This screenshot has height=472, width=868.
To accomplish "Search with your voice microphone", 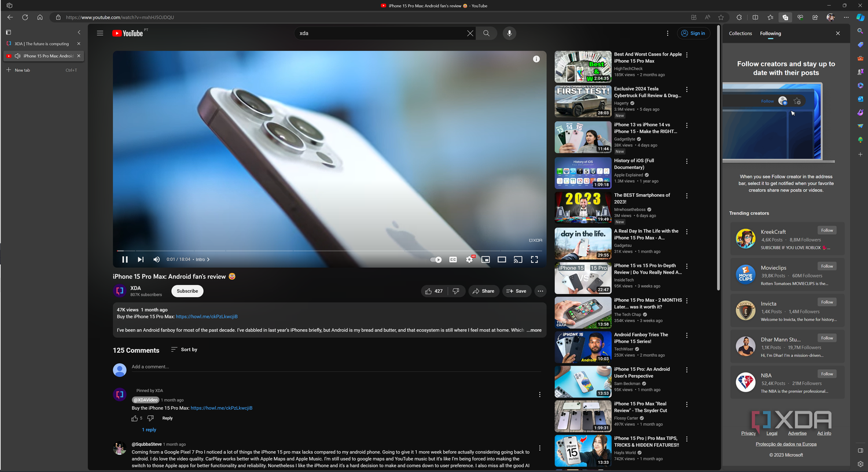I will (509, 34).
